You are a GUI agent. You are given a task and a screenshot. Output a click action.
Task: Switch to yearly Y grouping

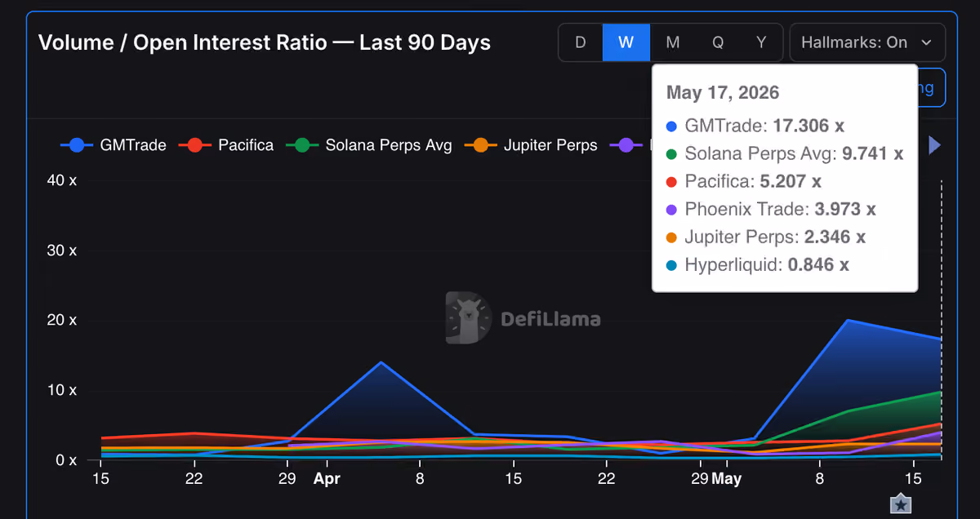(761, 42)
